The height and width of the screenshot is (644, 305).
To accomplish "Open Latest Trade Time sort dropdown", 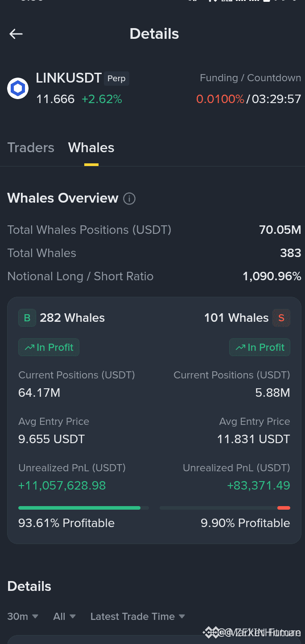I will [x=137, y=616].
